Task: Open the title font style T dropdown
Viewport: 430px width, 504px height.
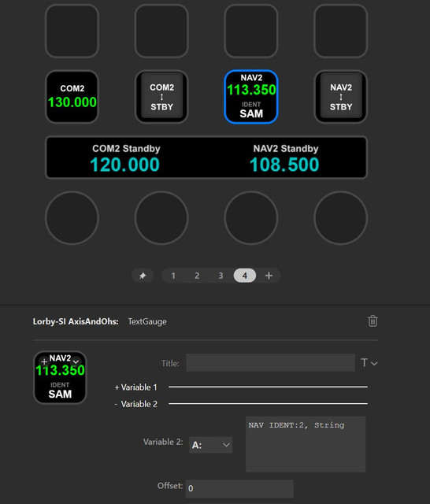Action: click(369, 363)
